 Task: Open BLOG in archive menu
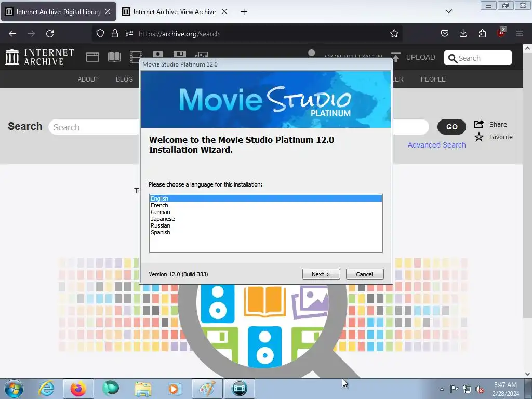tap(124, 79)
